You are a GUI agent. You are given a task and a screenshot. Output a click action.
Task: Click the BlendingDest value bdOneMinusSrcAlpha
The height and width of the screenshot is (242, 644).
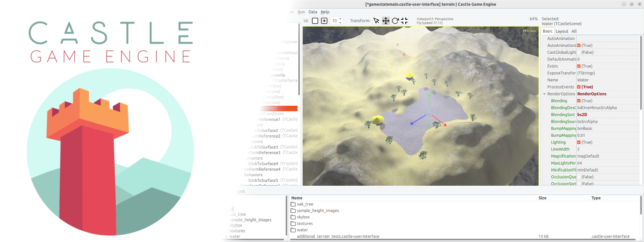pyautogui.click(x=597, y=107)
